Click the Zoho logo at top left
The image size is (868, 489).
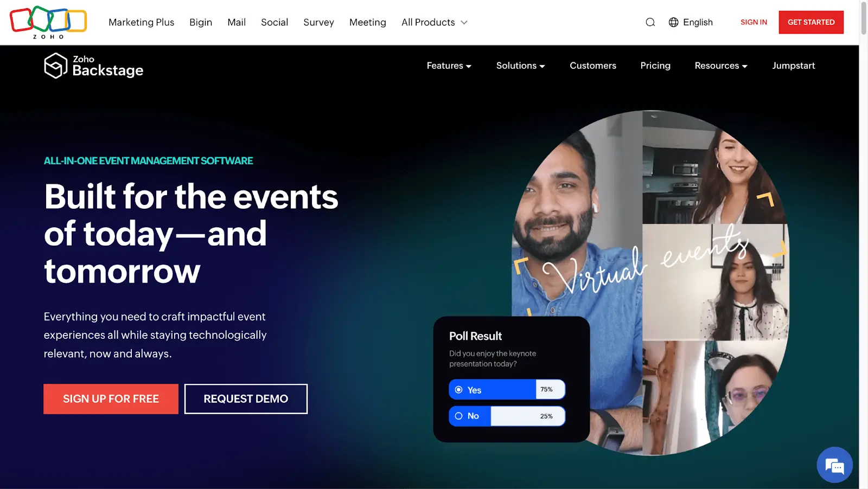tap(48, 22)
